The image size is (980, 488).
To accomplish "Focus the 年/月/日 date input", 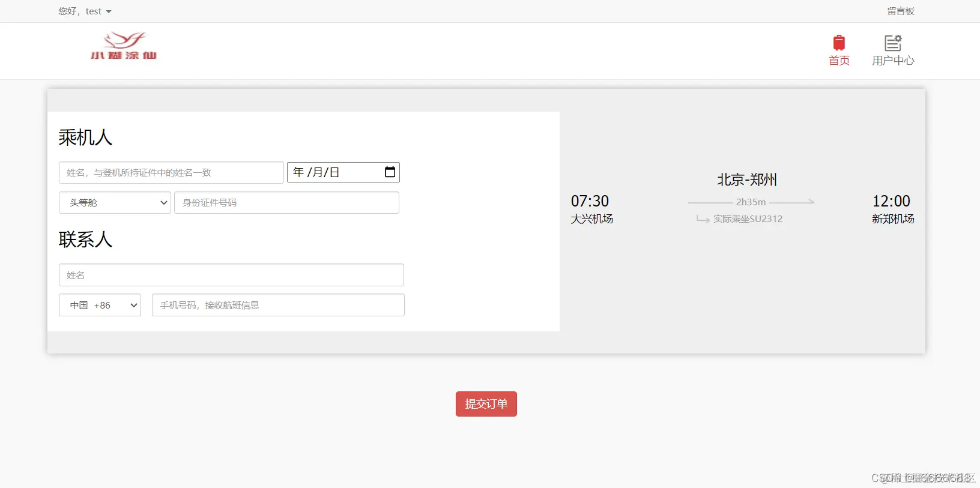I will click(343, 172).
